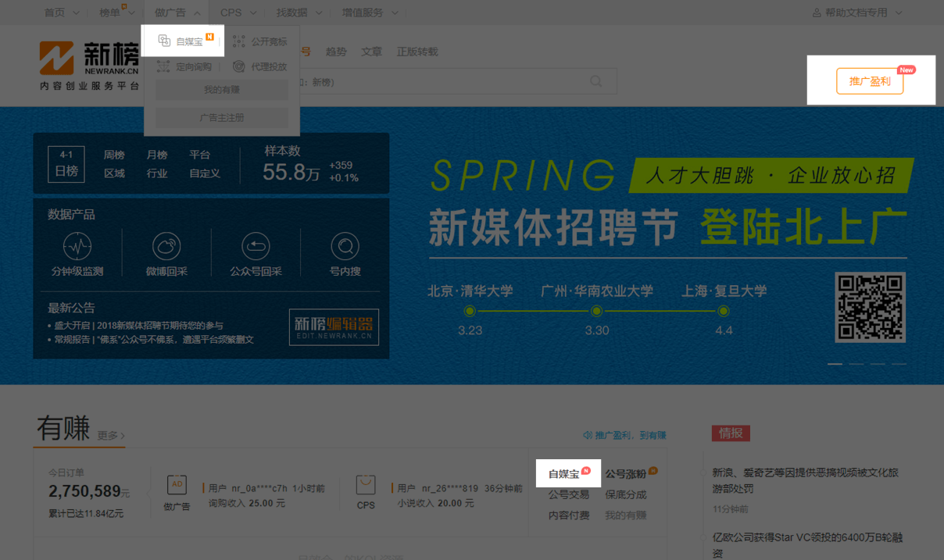Image resolution: width=944 pixels, height=560 pixels.
Task: Click the 定向询购 icon in the dropdown
Action: coord(163,66)
